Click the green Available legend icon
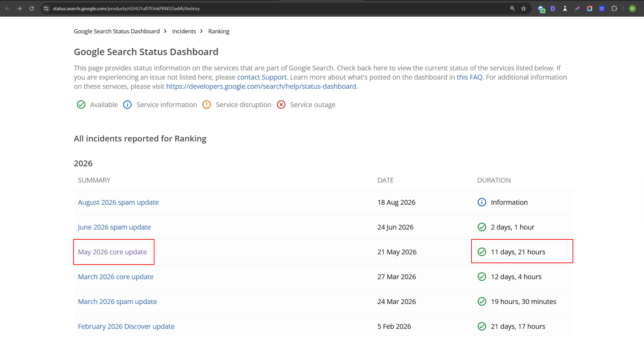 [x=81, y=105]
